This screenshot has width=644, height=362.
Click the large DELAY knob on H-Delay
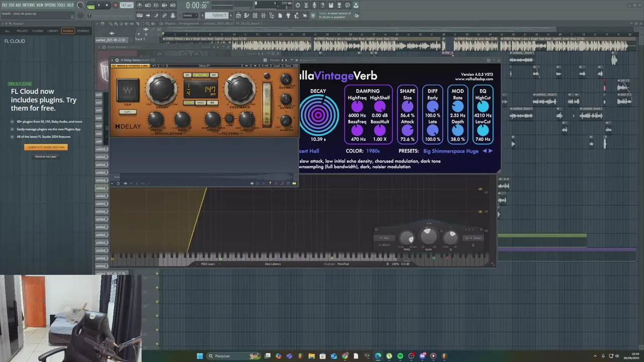[x=162, y=88]
